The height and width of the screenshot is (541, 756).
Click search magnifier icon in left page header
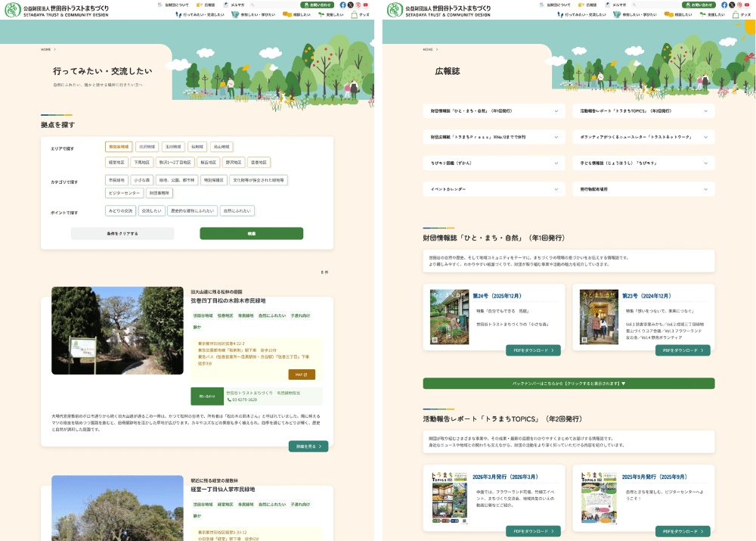[253, 5]
